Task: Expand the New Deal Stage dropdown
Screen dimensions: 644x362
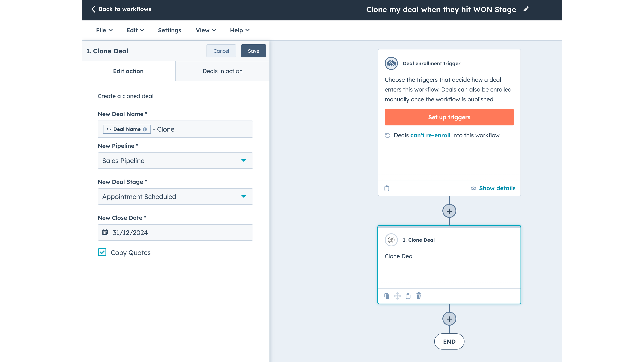Action: (175, 197)
